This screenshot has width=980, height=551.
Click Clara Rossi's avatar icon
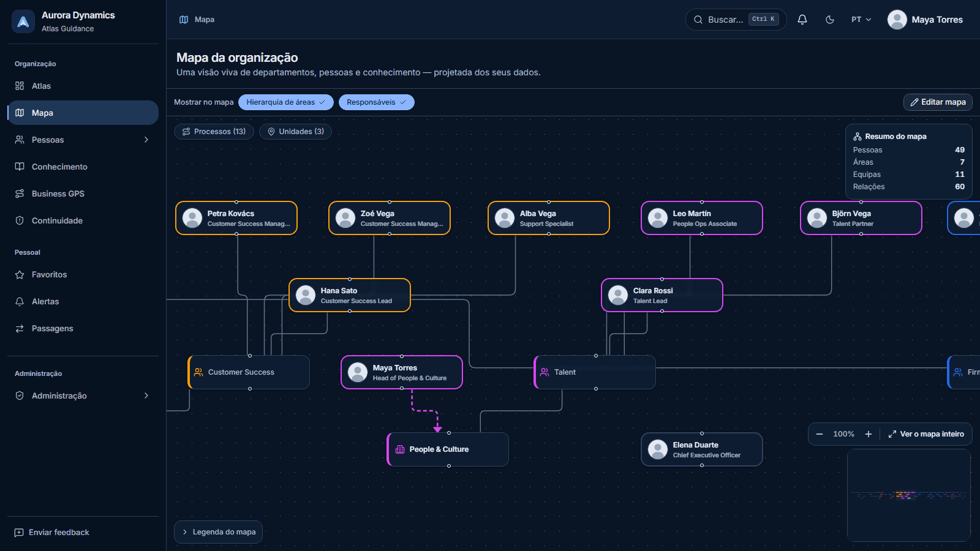618,295
